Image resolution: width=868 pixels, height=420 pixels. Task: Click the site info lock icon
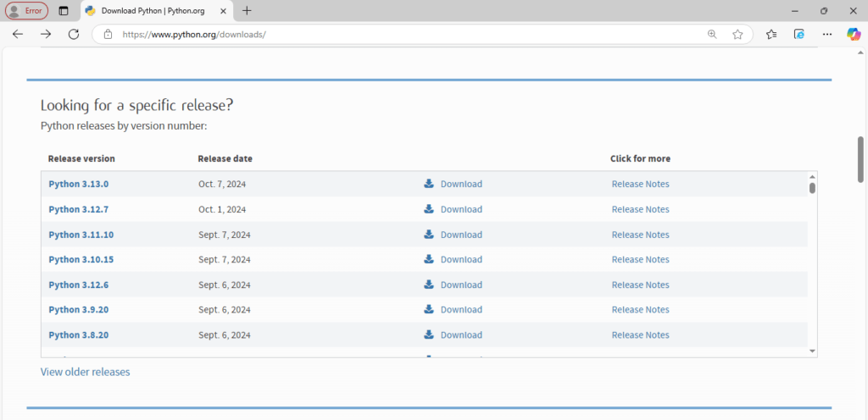tap(108, 34)
